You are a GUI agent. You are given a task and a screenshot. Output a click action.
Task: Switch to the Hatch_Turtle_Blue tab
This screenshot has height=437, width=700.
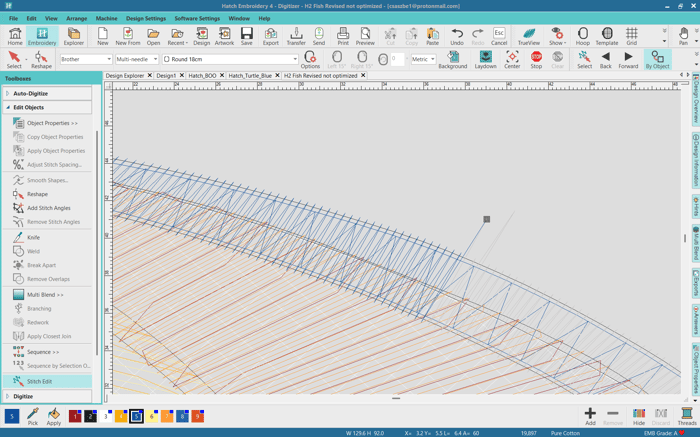[x=250, y=75]
